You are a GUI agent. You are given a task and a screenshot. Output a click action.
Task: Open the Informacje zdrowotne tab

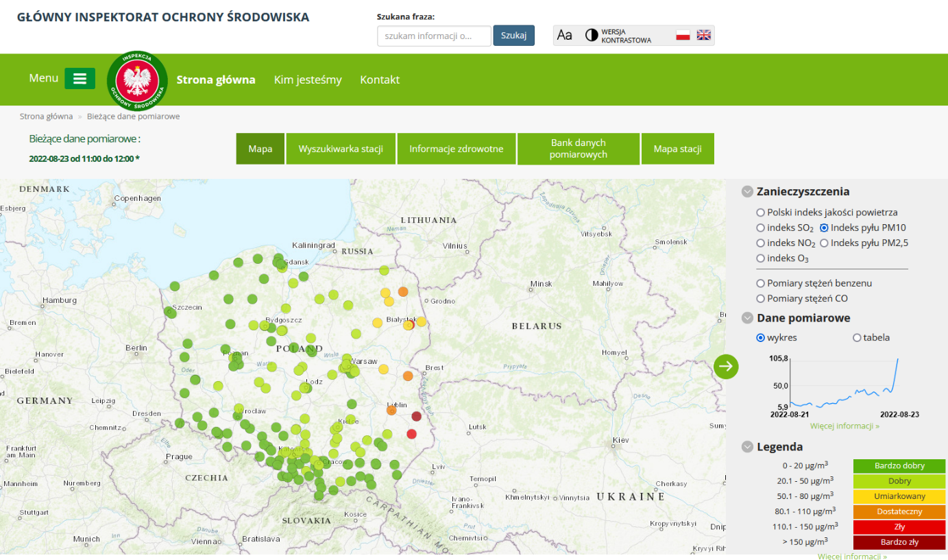tap(457, 149)
